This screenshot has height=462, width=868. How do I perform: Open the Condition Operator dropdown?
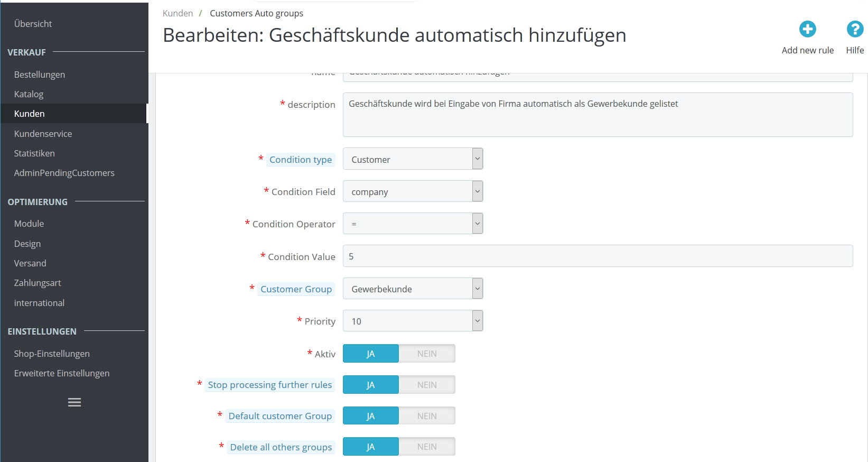point(413,224)
